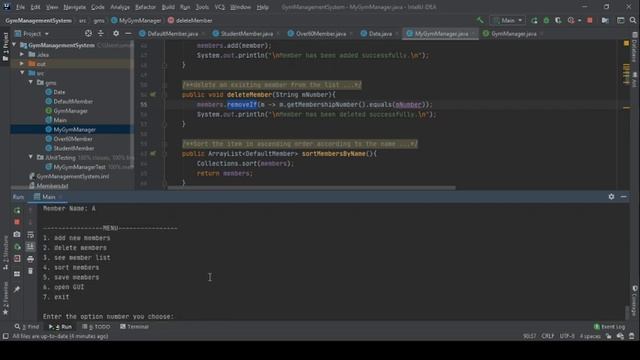
Task: Click the red Stop icon in top toolbar
Action: 590,20
